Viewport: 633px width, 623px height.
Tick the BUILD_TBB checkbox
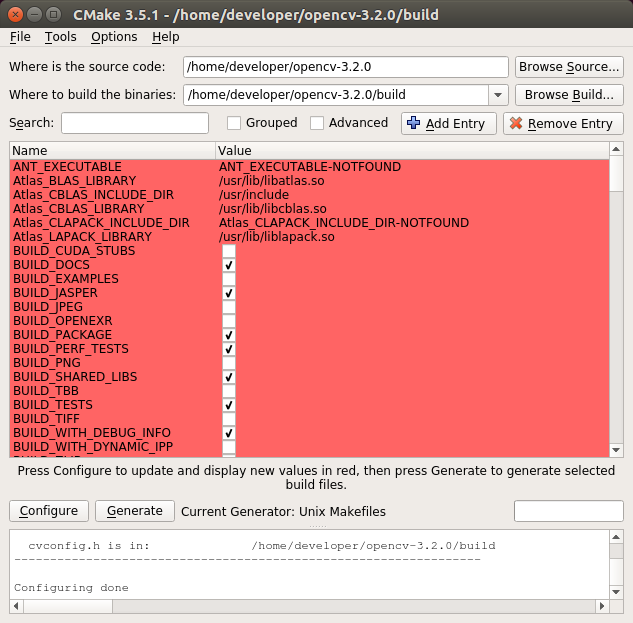click(x=229, y=391)
